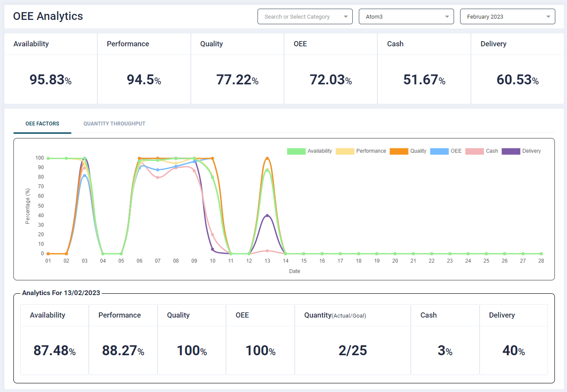
Task: Hide Performance series using yellow legend swatch
Action: click(345, 151)
